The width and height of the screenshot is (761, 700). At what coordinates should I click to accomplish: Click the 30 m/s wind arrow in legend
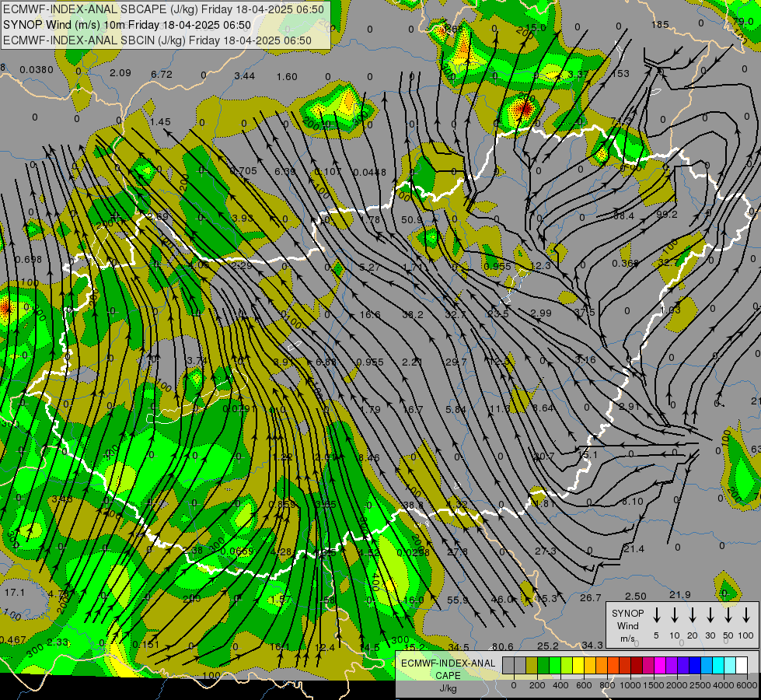click(x=710, y=615)
